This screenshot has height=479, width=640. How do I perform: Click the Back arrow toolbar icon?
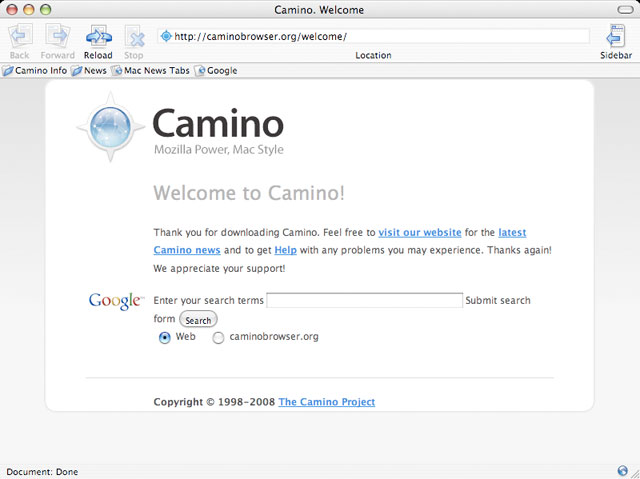(x=20, y=36)
